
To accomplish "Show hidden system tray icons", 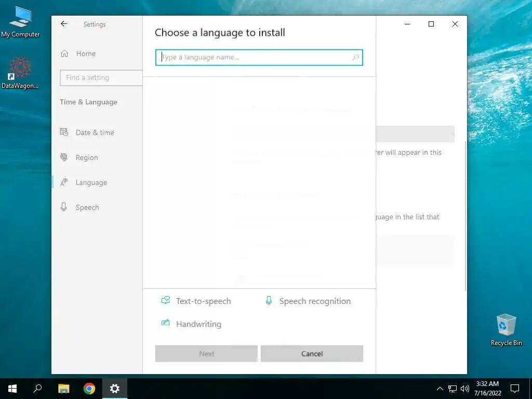I will click(440, 389).
